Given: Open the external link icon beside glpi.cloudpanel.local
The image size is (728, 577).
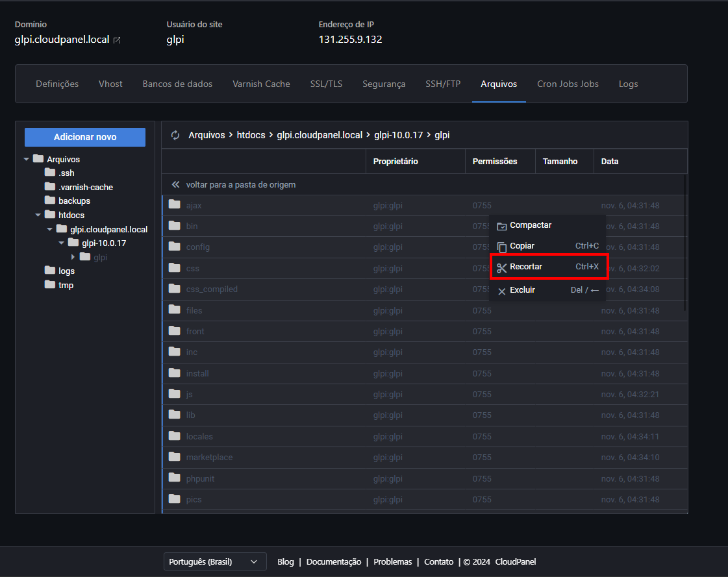Looking at the screenshot, I should pos(117,40).
